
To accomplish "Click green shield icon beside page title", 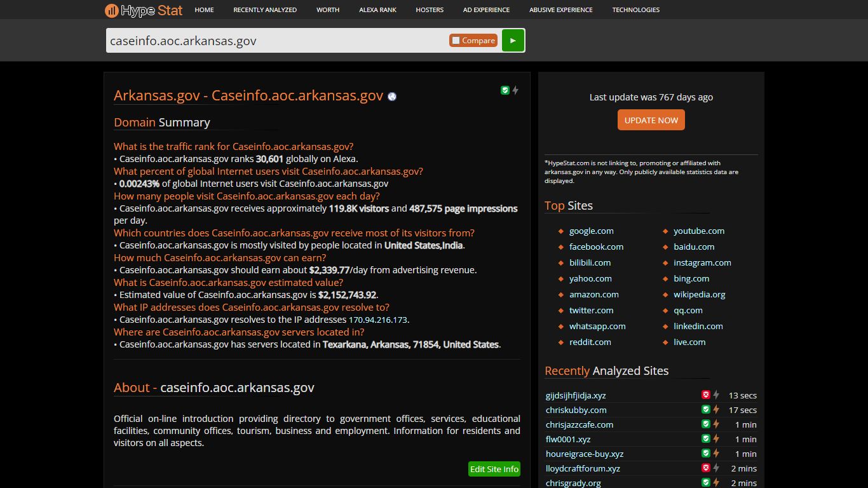I will (505, 90).
